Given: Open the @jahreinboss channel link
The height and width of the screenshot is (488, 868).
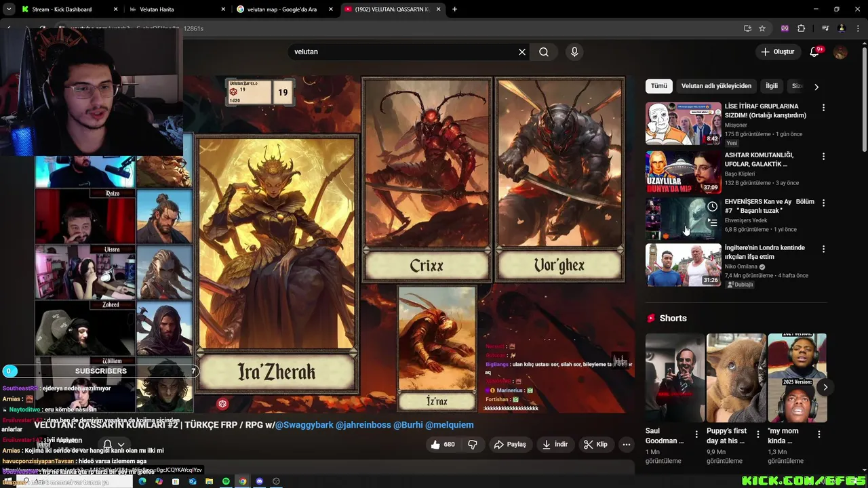Looking at the screenshot, I should coord(363,425).
